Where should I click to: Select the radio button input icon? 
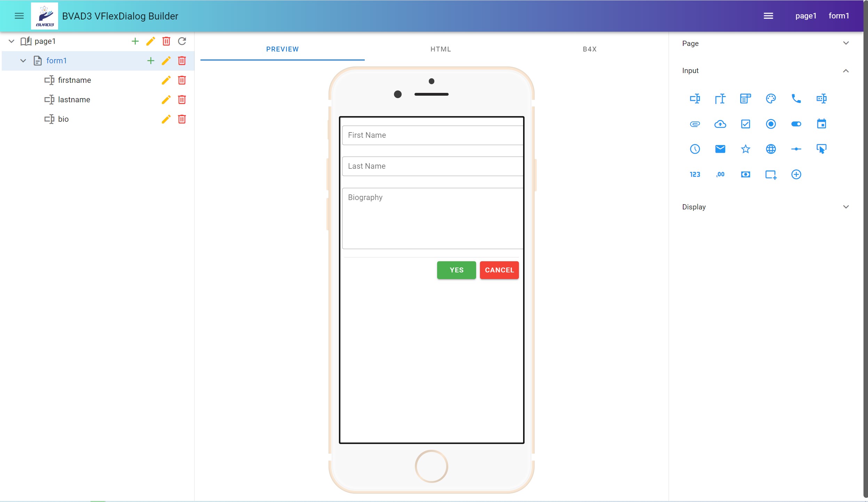tap(771, 124)
